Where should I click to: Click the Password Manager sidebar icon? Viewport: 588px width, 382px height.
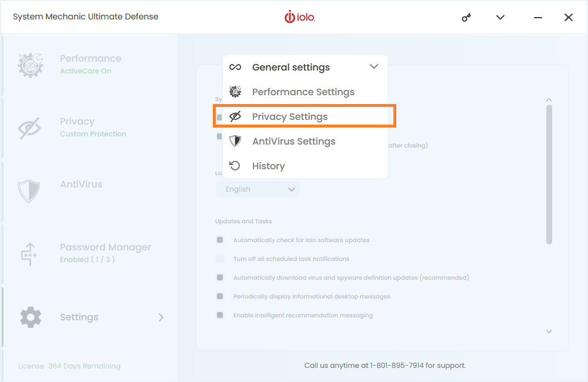[29, 254]
